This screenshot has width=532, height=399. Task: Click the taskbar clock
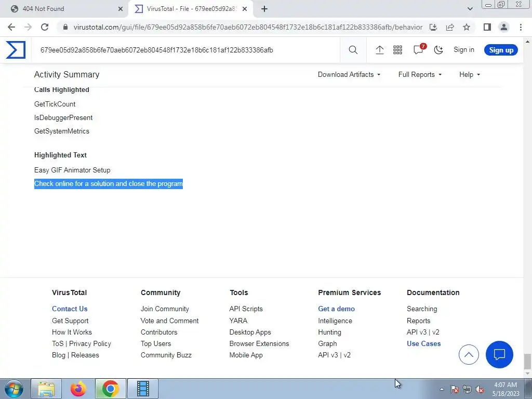click(x=506, y=389)
